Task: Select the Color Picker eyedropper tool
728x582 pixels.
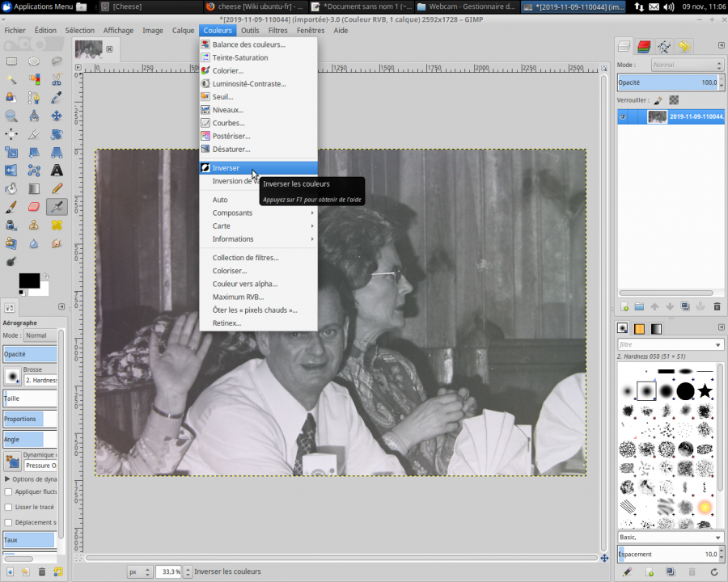Action: tap(57, 98)
